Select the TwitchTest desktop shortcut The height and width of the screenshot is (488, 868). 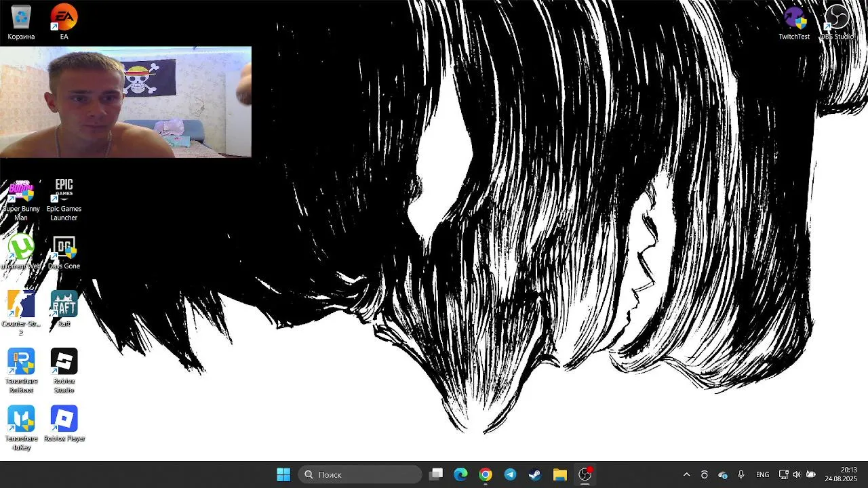pyautogui.click(x=794, y=22)
